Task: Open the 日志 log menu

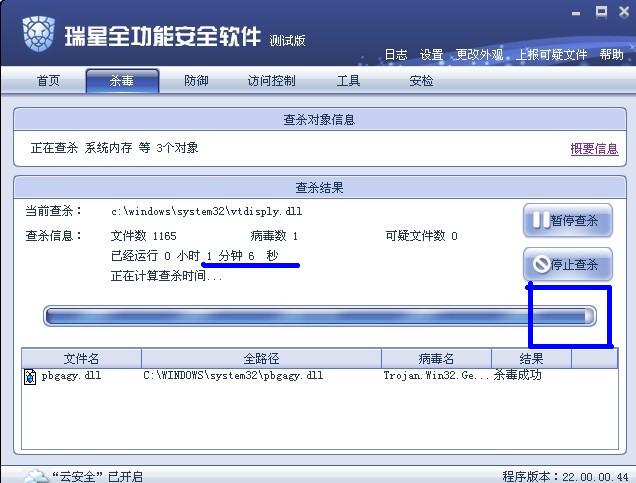Action: coord(395,54)
